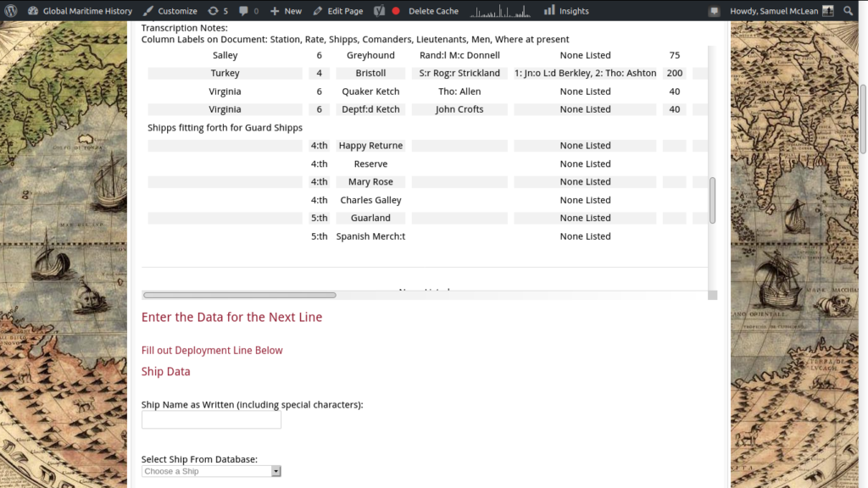Click the Shipps fitting forth for Guard Shipps row
Screen dimensions: 868x488
[225, 127]
